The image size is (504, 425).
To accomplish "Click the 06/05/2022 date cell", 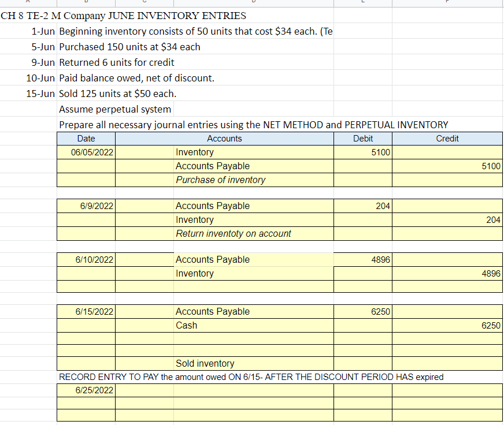I will (x=86, y=152).
